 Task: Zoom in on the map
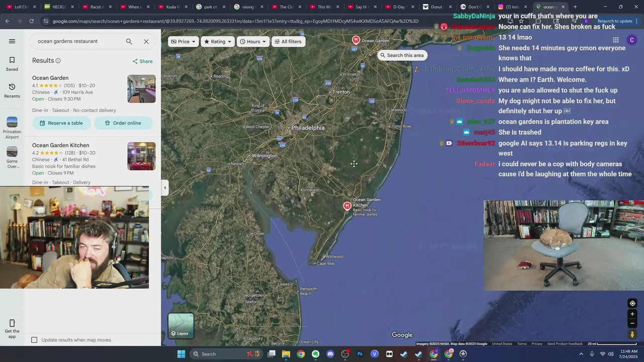[x=632, y=314]
